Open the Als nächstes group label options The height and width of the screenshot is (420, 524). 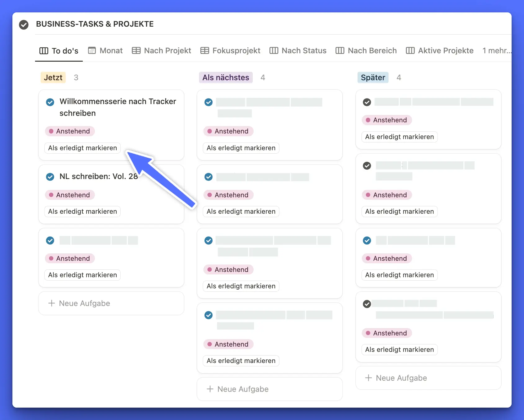pos(225,77)
